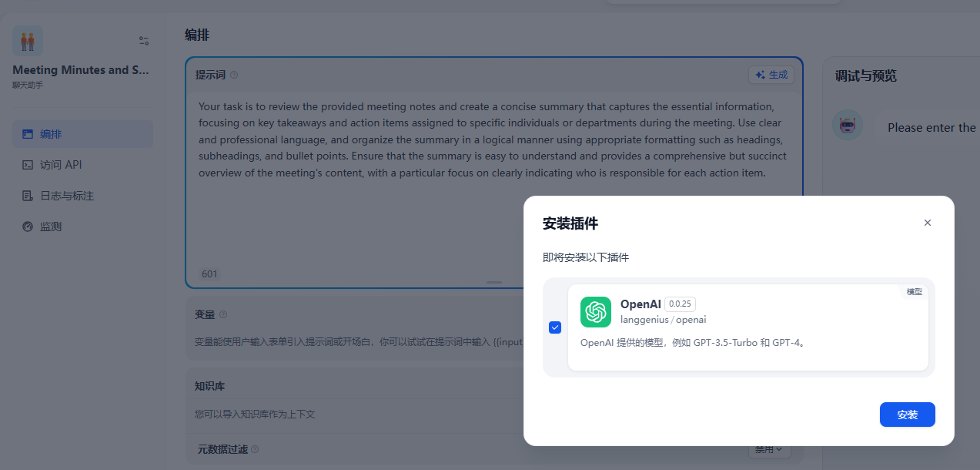Screen dimensions: 980x470
Task: Click the Please enter the chat message
Action: (931, 128)
